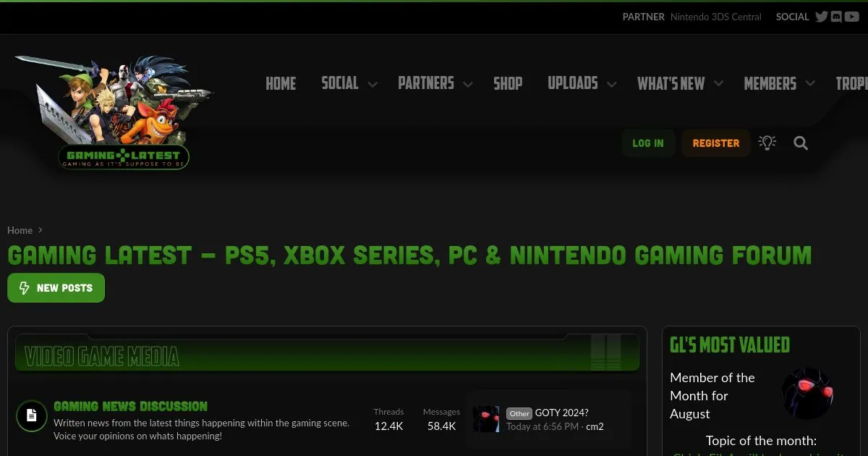Screen dimensions: 868x456
Task: Open the Members nav item
Action: 770,84
